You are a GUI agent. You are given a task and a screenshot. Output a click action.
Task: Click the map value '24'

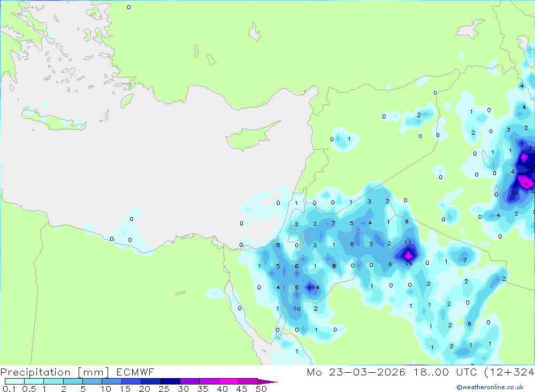click(515, 193)
